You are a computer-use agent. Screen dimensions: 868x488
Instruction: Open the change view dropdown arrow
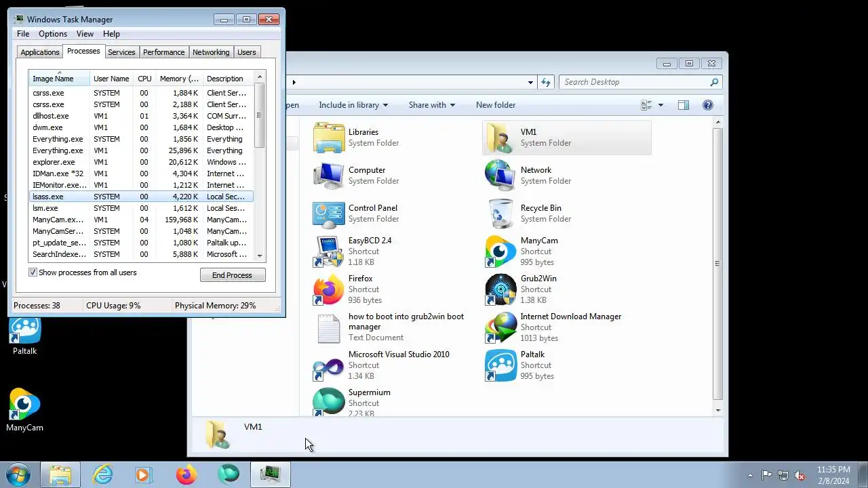pos(660,105)
